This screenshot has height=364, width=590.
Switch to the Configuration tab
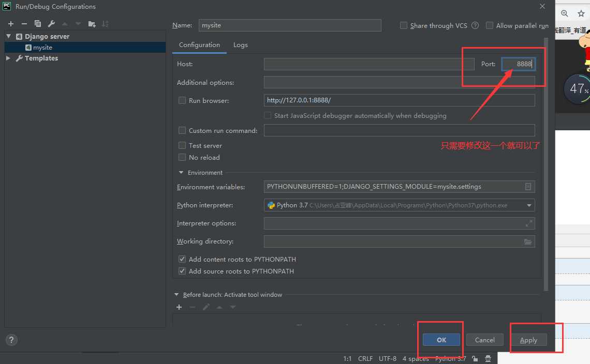[x=199, y=45]
